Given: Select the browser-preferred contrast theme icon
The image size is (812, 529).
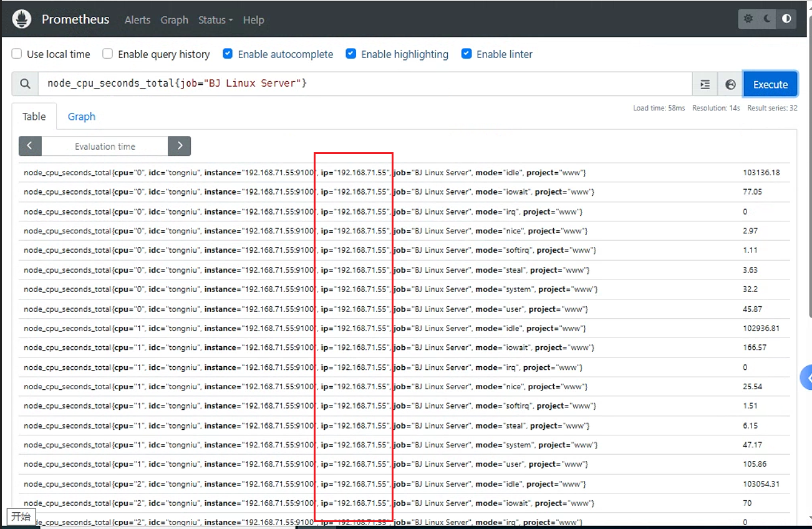Looking at the screenshot, I should click(786, 19).
